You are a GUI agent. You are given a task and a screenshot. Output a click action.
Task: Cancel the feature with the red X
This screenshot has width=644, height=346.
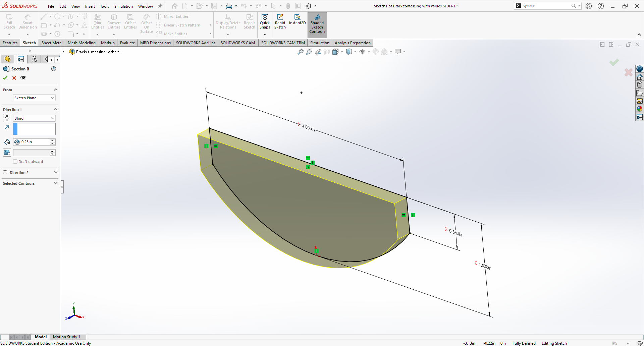[x=14, y=78]
